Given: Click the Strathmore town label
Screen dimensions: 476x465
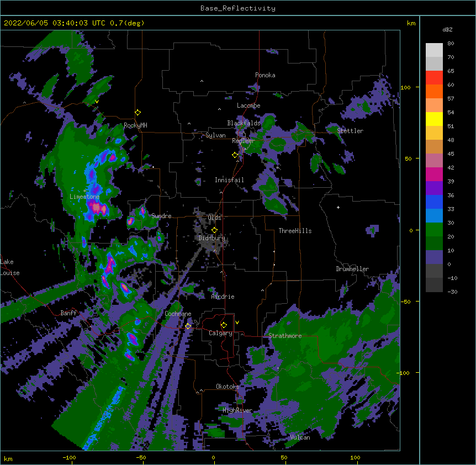Looking at the screenshot, I should point(285,336).
